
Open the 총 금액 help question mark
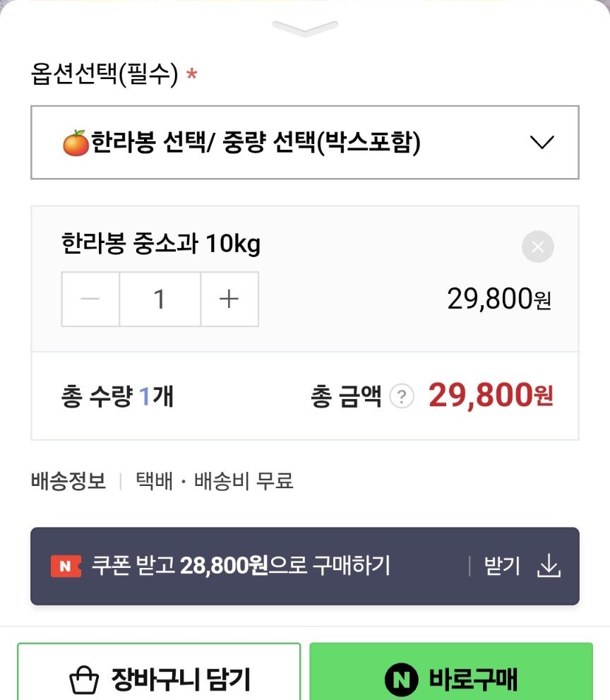point(402,396)
